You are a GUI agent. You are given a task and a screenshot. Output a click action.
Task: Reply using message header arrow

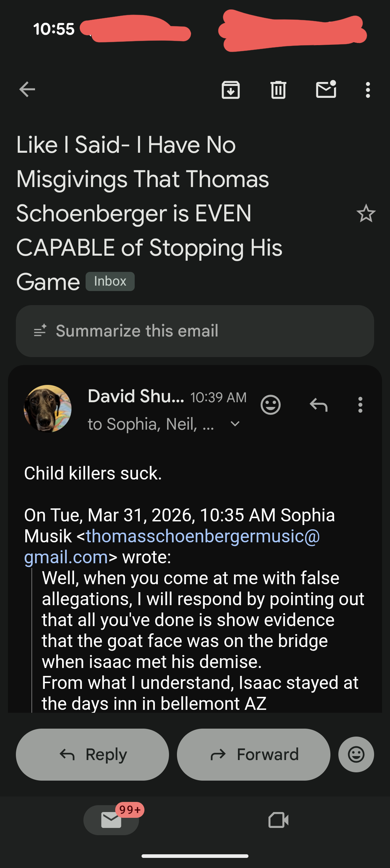(x=318, y=405)
